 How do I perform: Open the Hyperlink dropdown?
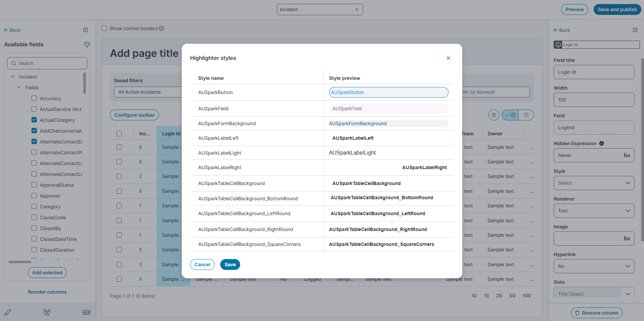click(594, 266)
